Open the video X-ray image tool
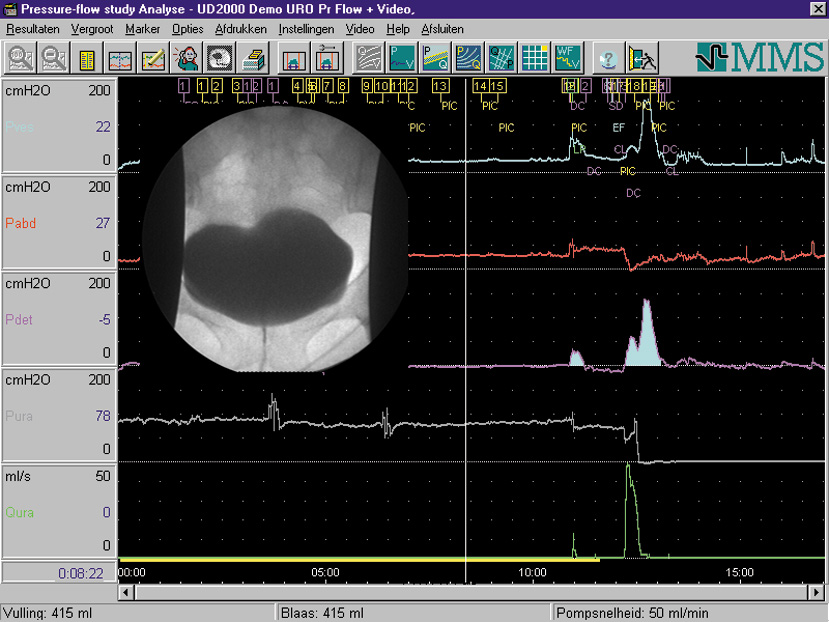Image resolution: width=829 pixels, height=622 pixels. [x=219, y=58]
